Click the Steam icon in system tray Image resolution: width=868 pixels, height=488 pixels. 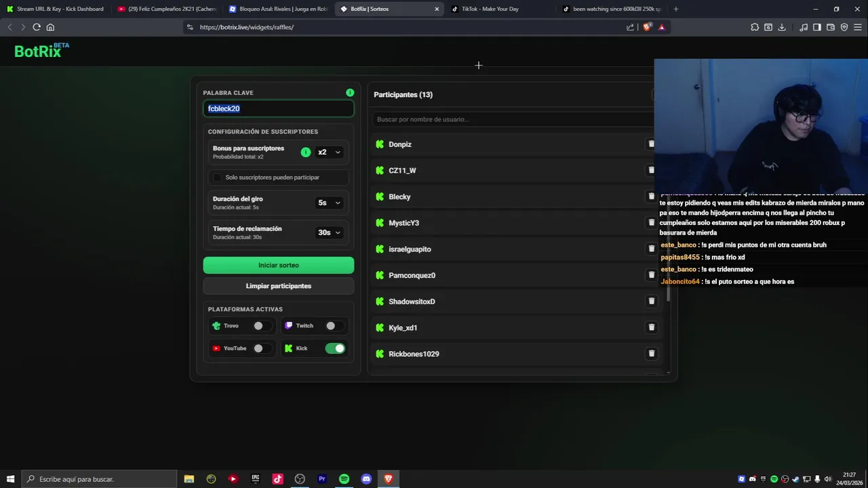[795, 479]
